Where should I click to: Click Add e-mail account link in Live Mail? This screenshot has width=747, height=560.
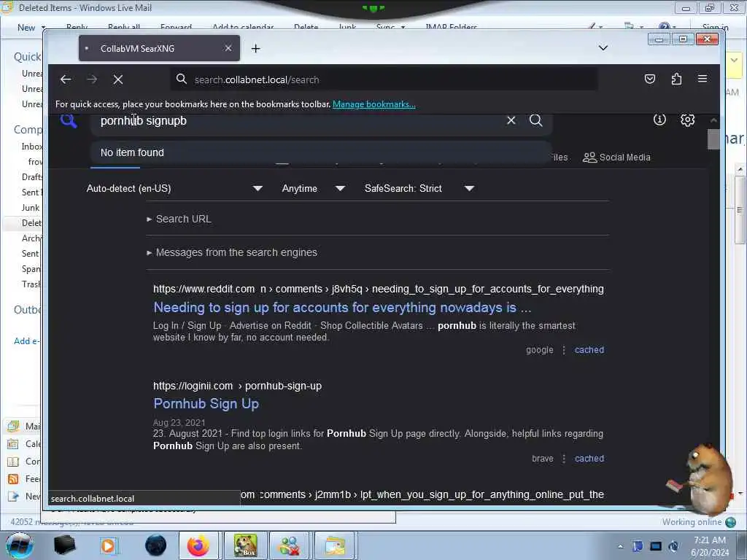(x=27, y=341)
